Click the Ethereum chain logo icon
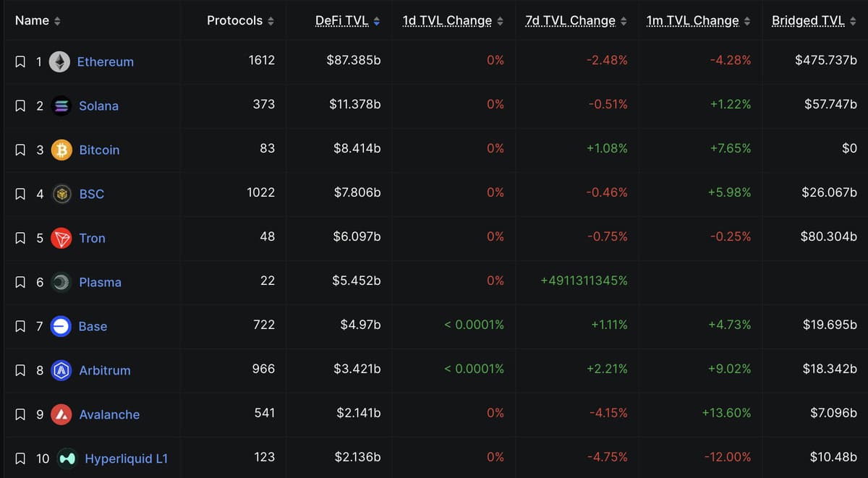 [59, 61]
